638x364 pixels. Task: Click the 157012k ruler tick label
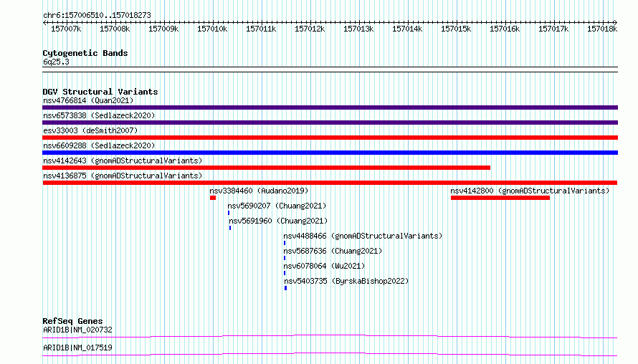[x=310, y=29]
